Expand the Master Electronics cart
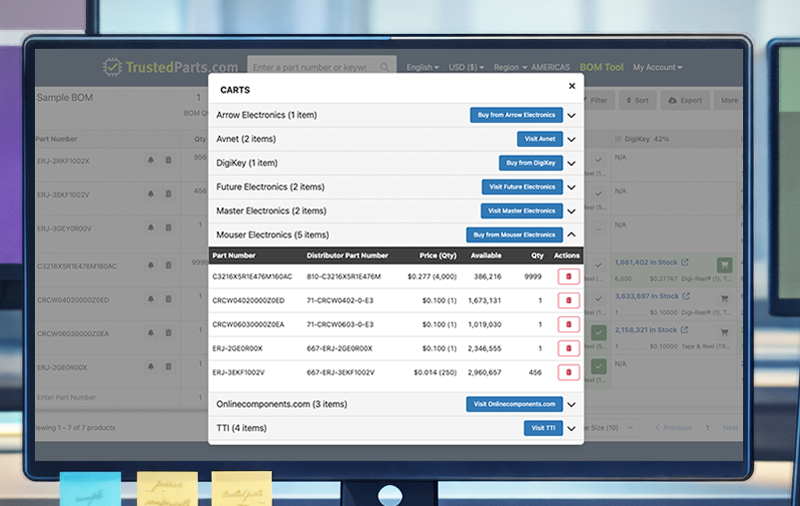This screenshot has height=506, width=800. click(571, 211)
